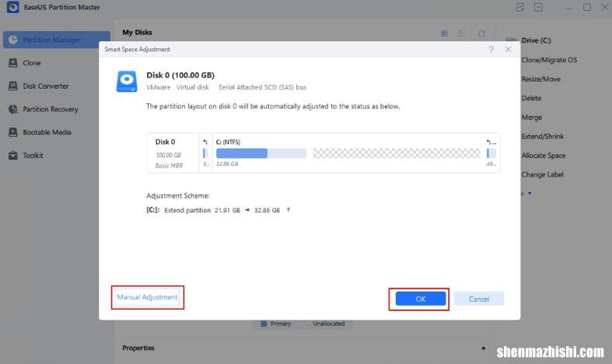Click the title bar box icon beside task list
The image size is (612, 364).
(x=538, y=7)
